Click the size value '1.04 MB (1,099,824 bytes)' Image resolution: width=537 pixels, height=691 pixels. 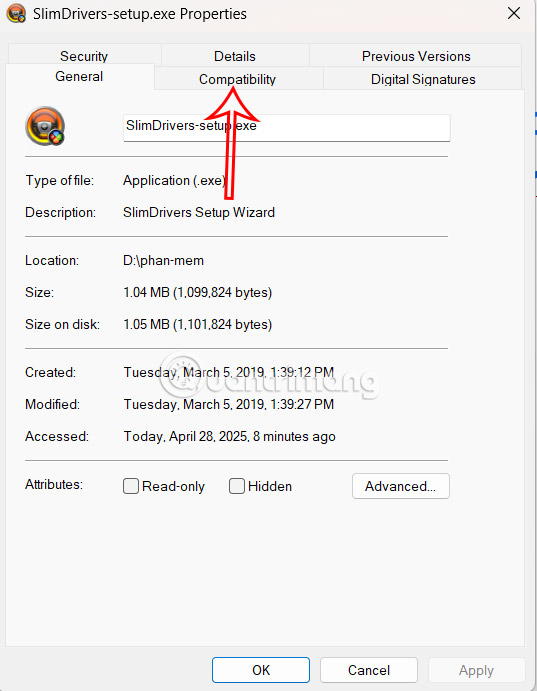(198, 292)
